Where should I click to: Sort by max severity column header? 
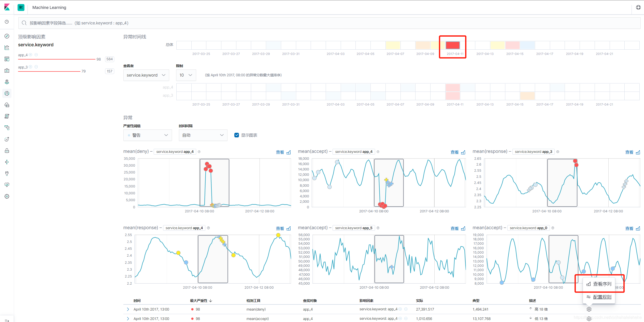[x=201, y=301]
